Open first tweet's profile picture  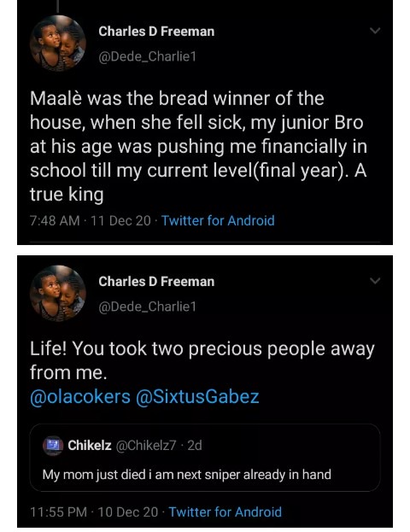58,43
